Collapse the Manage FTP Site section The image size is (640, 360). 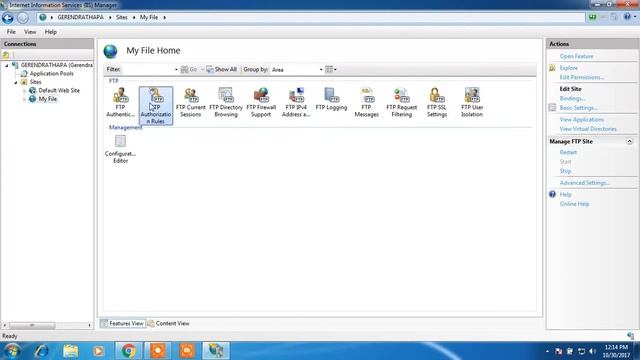(629, 142)
